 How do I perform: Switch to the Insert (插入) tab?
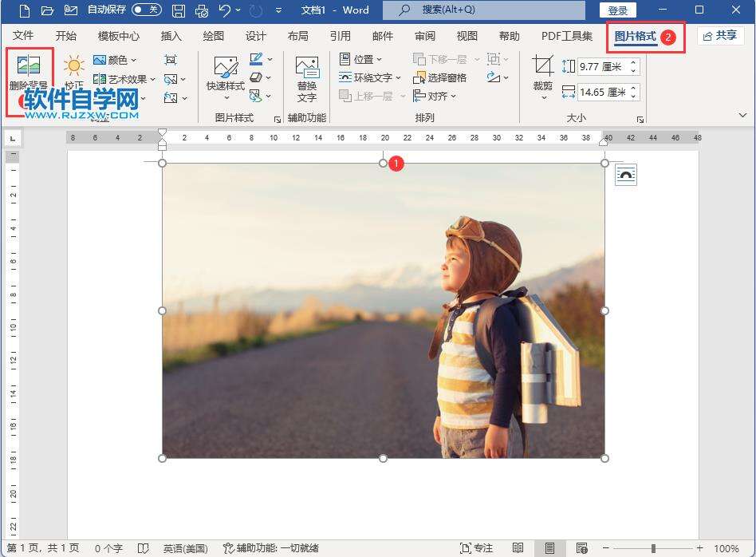[171, 36]
